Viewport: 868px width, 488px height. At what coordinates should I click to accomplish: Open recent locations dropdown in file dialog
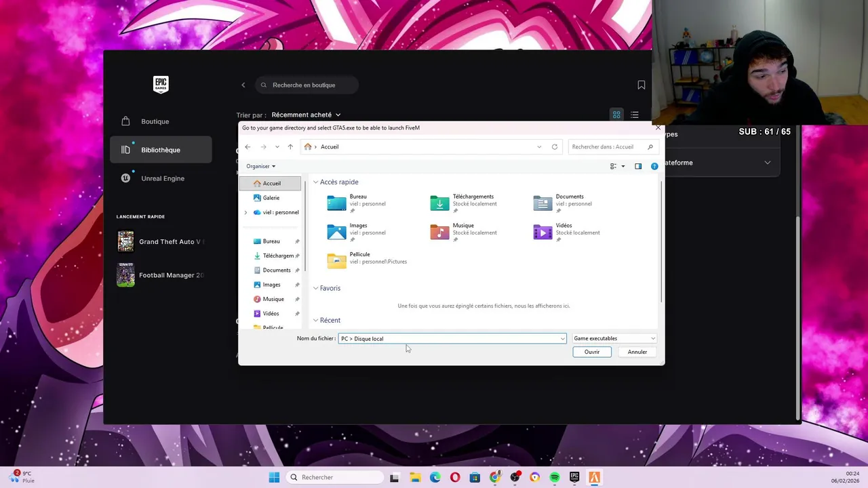(x=277, y=146)
